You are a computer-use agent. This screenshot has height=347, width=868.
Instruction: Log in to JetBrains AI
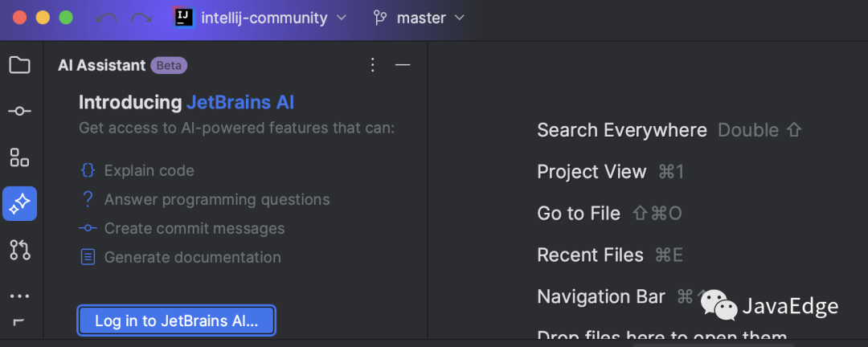click(x=177, y=321)
